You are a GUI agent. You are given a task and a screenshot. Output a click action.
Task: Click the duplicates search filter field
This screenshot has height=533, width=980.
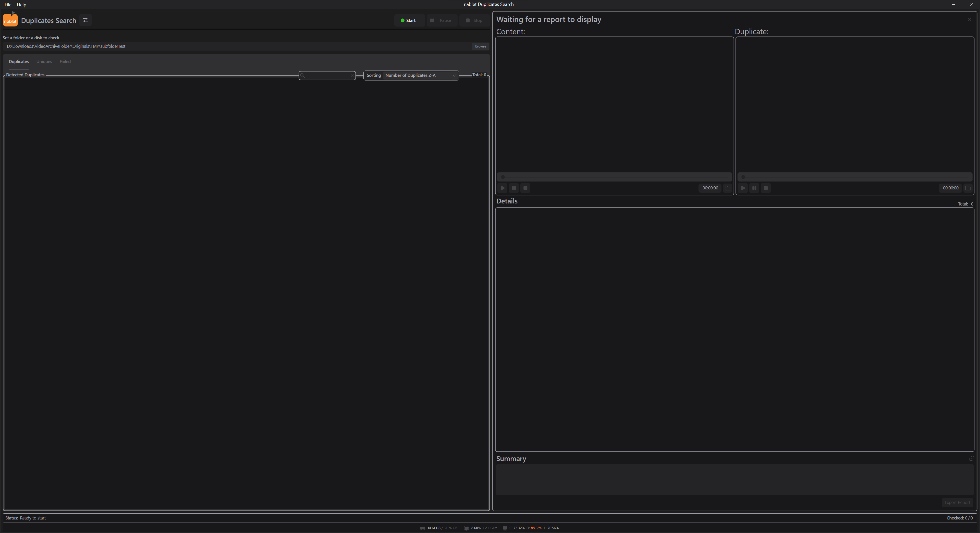pos(327,75)
